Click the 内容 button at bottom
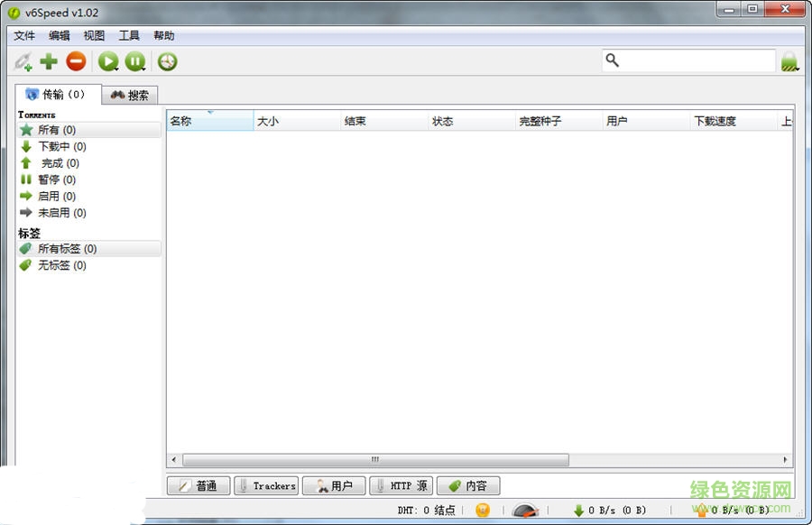Screen dimensions: 812x525 (468, 485)
